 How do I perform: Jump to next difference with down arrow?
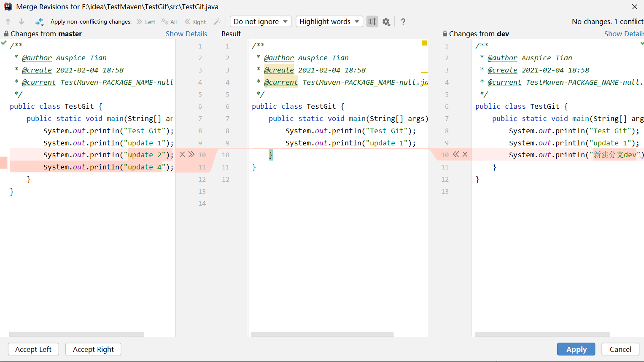point(22,21)
